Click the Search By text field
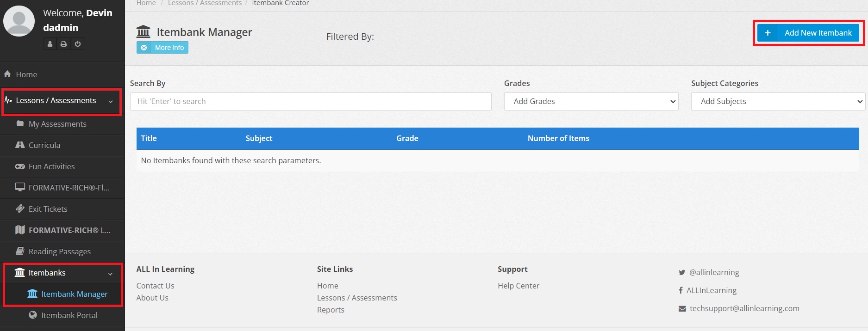 click(x=311, y=101)
